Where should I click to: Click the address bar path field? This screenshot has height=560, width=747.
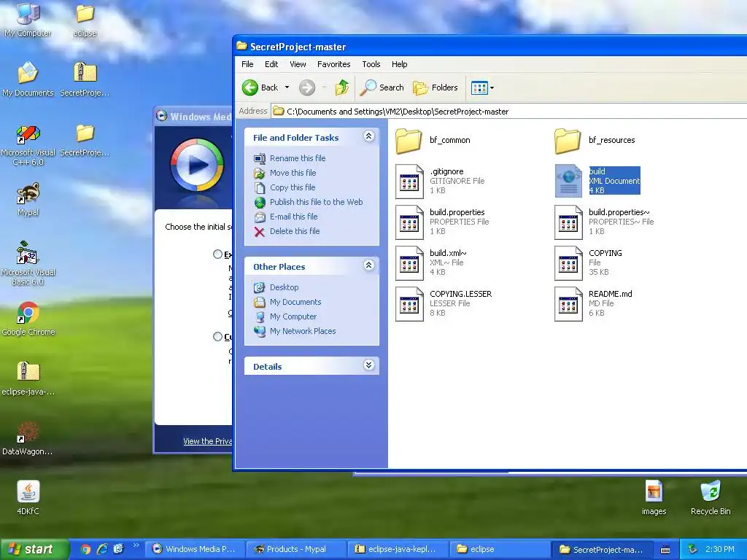pyautogui.click(x=508, y=112)
